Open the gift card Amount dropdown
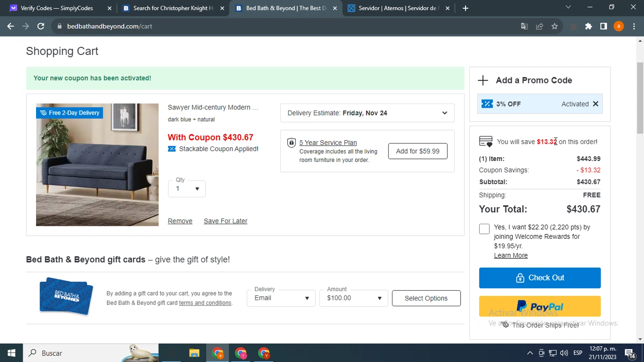 pos(354,298)
